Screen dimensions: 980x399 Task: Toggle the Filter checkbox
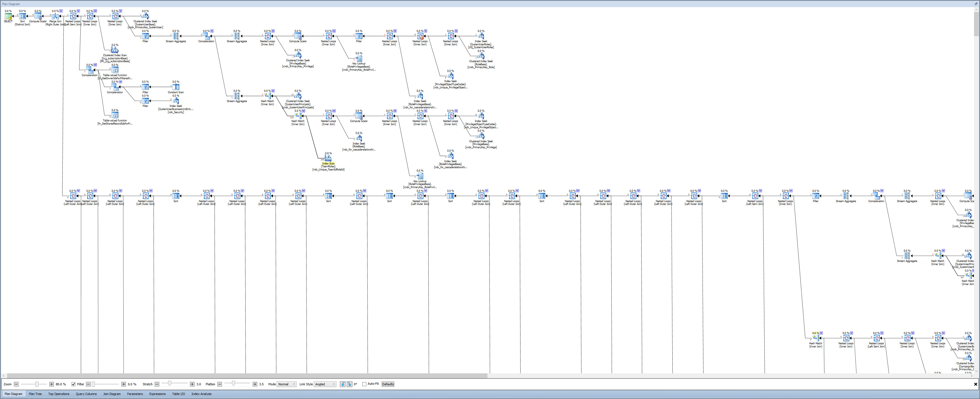[x=73, y=384]
